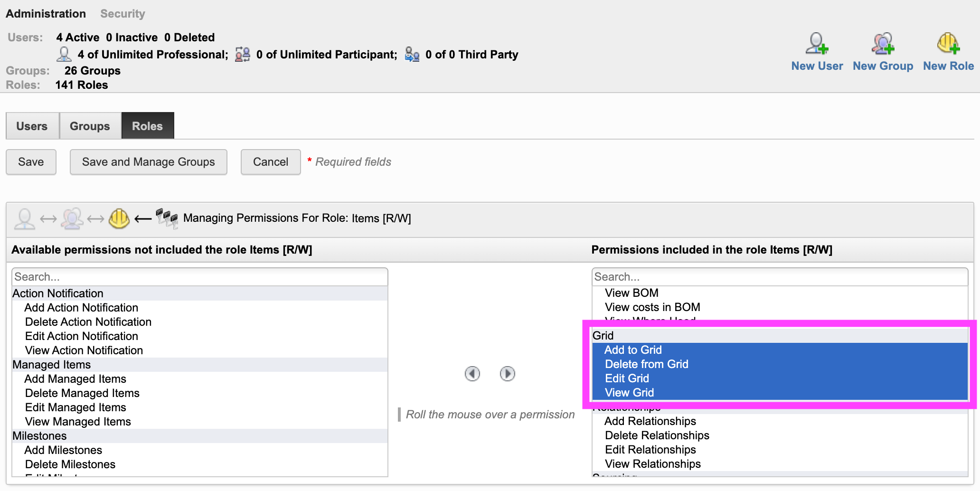Click the permissions flags icon beside role title
The image size is (980, 491).
click(x=167, y=218)
